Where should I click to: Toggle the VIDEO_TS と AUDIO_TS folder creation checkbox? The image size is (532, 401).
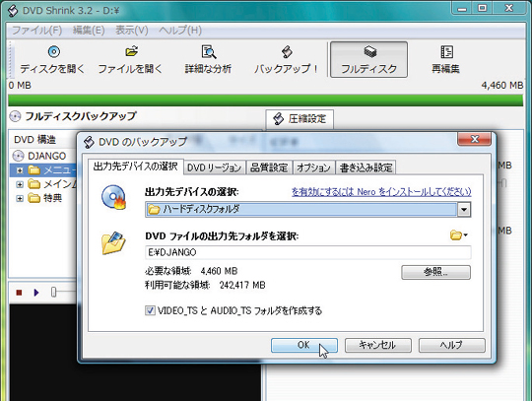coord(150,310)
